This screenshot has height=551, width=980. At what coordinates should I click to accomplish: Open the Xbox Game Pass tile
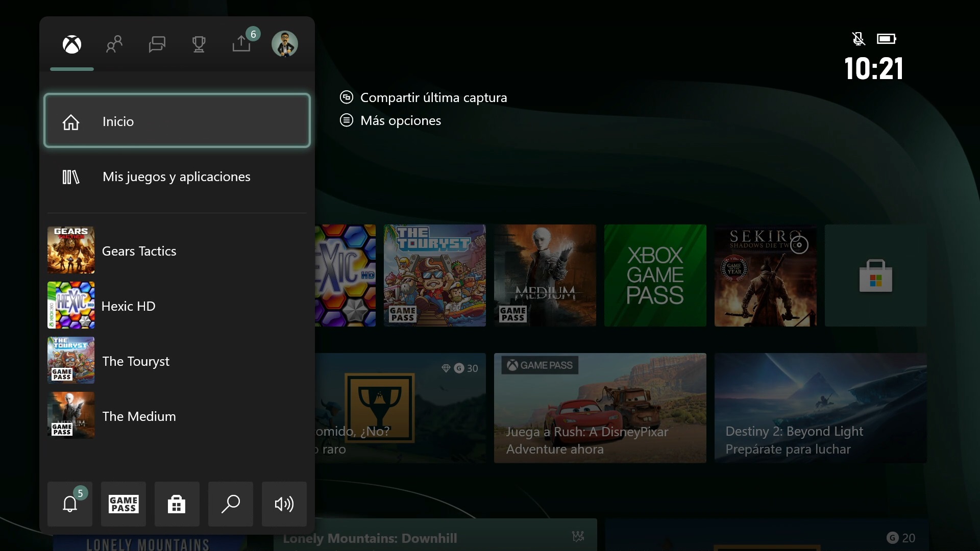click(x=655, y=275)
